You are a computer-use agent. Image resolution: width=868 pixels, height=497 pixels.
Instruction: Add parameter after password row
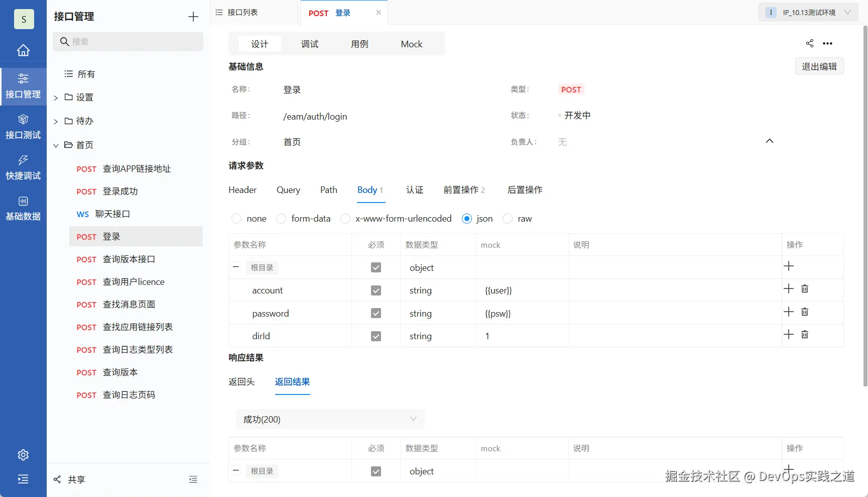[789, 312]
